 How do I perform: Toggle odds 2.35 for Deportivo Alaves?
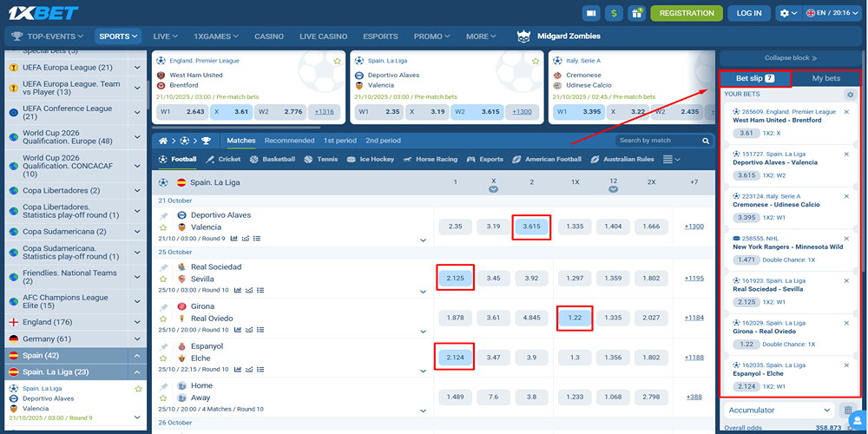[455, 227]
